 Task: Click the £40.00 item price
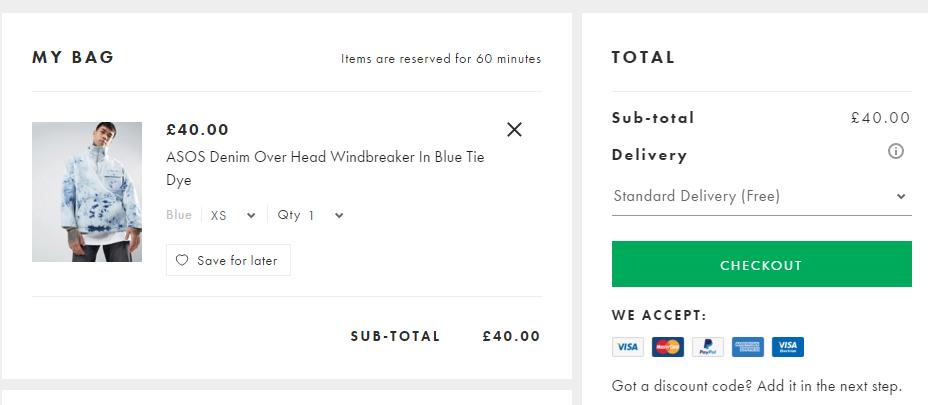click(x=198, y=129)
